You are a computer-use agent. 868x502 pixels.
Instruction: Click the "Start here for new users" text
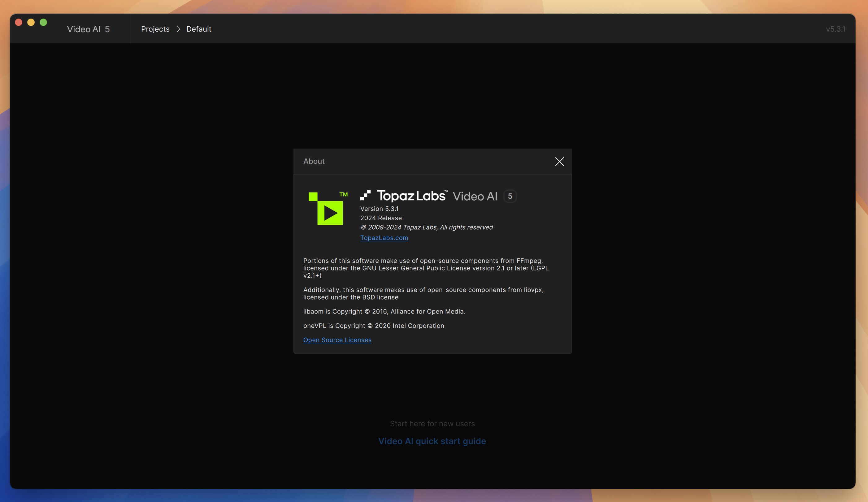coord(432,423)
